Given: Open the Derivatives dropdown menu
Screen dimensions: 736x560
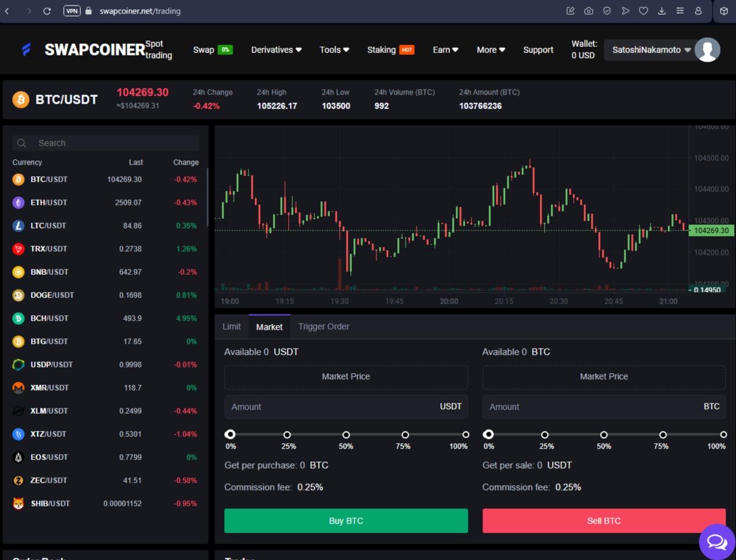Looking at the screenshot, I should click(x=276, y=49).
